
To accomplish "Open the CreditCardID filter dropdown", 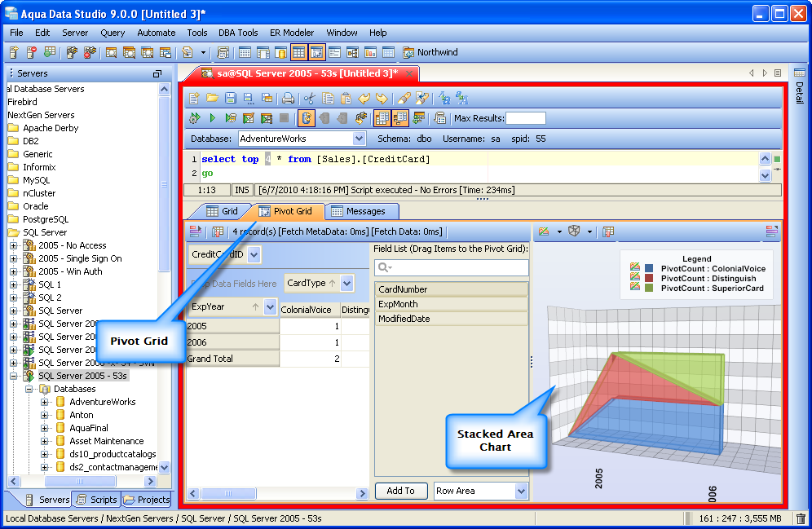I will pyautogui.click(x=254, y=254).
